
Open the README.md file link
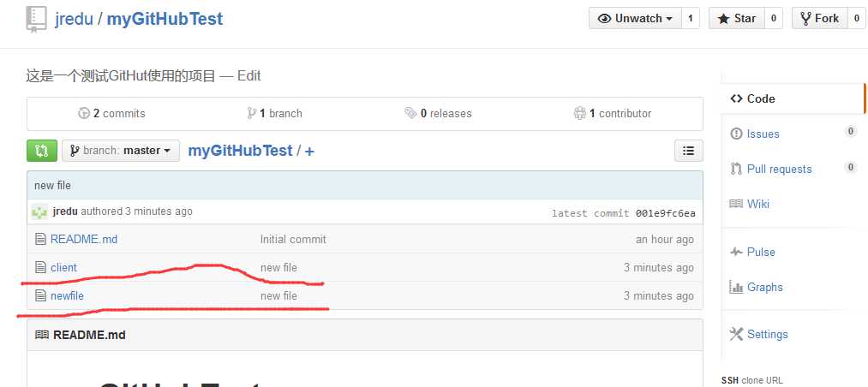pyautogui.click(x=84, y=240)
